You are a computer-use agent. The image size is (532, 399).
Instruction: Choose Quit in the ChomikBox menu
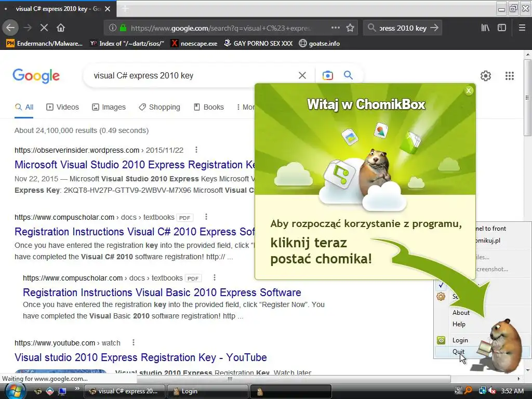[459, 352]
